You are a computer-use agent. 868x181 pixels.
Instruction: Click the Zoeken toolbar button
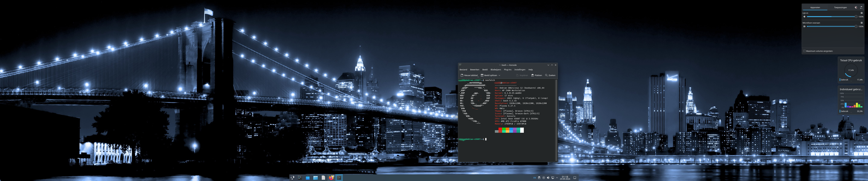pyautogui.click(x=550, y=76)
